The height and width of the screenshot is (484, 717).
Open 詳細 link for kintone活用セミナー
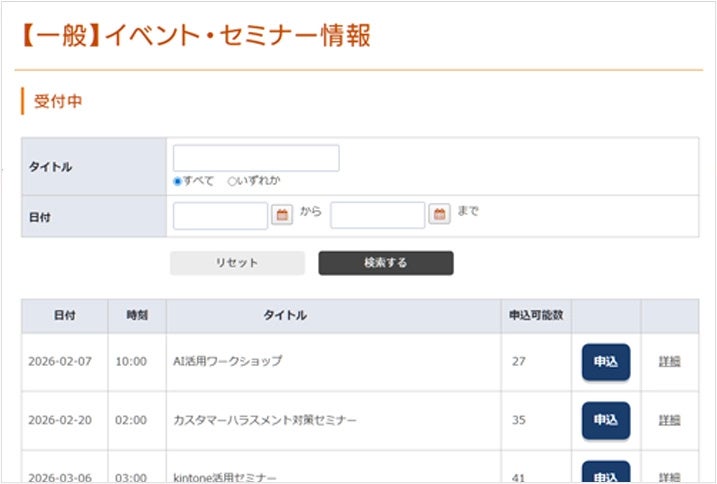(x=669, y=477)
